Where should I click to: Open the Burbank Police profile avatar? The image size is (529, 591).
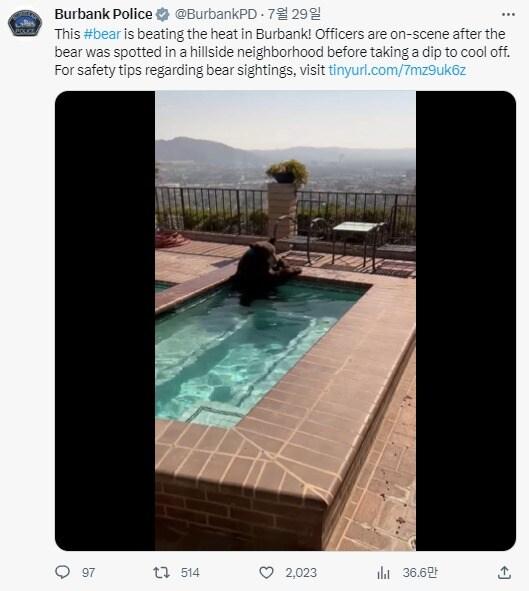[x=25, y=23]
